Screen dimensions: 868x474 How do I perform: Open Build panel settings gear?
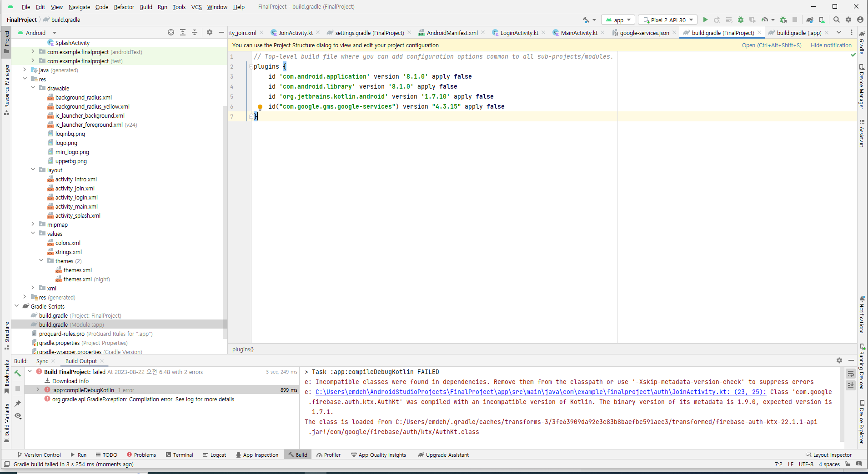839,360
